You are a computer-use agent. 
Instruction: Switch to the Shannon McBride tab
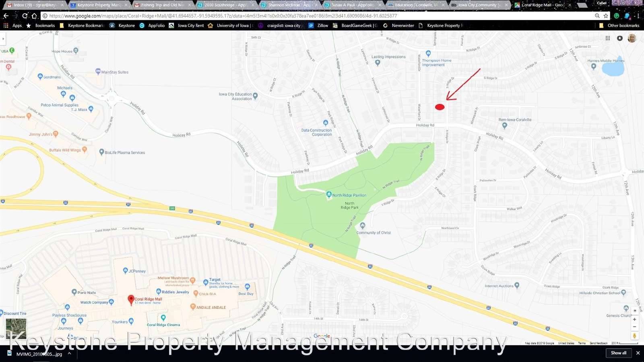(x=289, y=5)
